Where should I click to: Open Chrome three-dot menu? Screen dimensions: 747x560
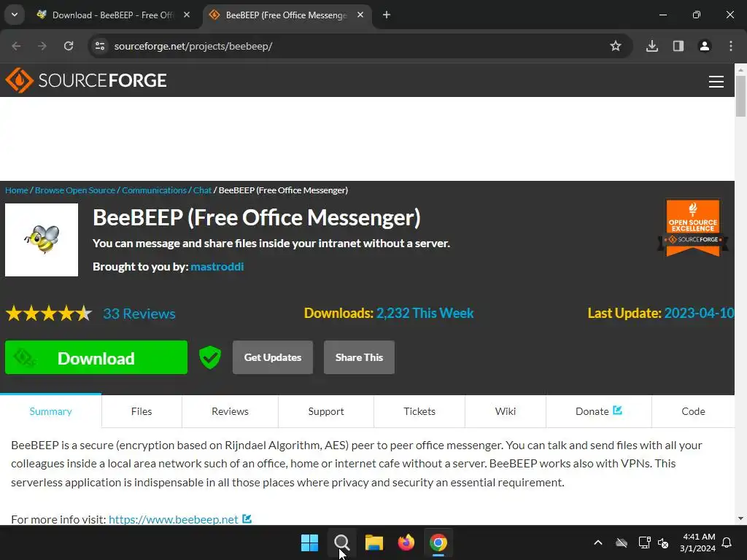point(731,46)
